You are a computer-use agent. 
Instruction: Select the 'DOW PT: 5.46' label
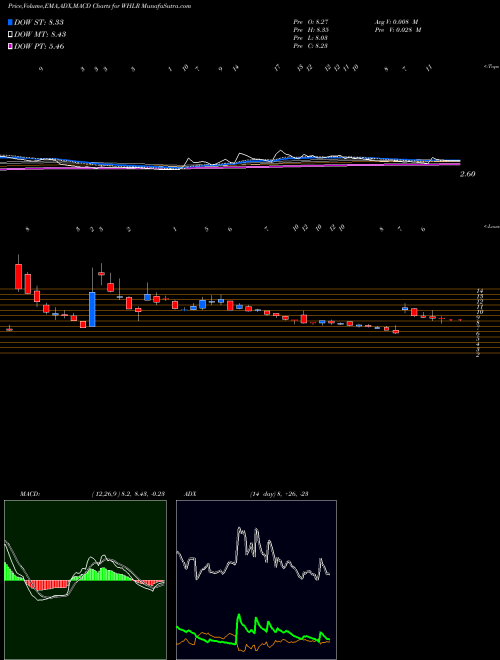pos(39,46)
